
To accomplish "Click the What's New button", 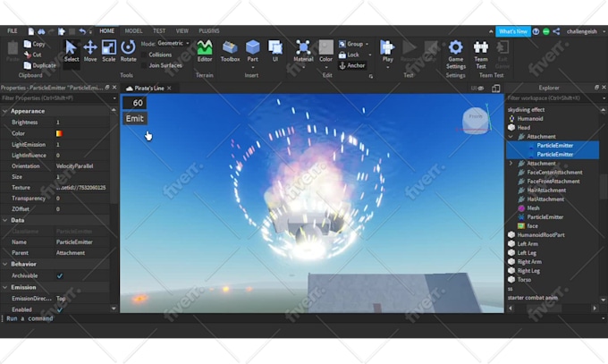I will 513,31.
